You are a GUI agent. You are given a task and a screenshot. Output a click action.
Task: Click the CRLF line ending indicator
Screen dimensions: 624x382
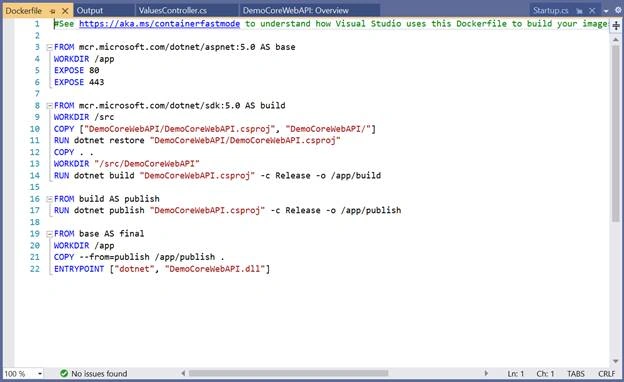[x=606, y=374]
